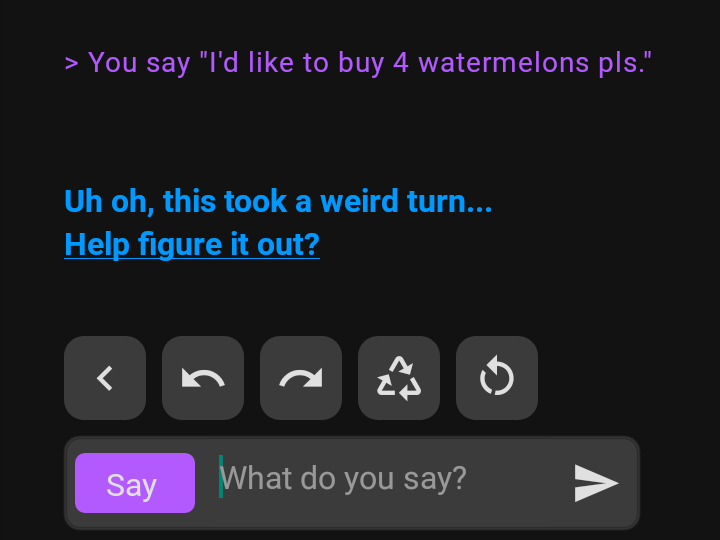Click the back chevron button
The height and width of the screenshot is (540, 720).
105,378
